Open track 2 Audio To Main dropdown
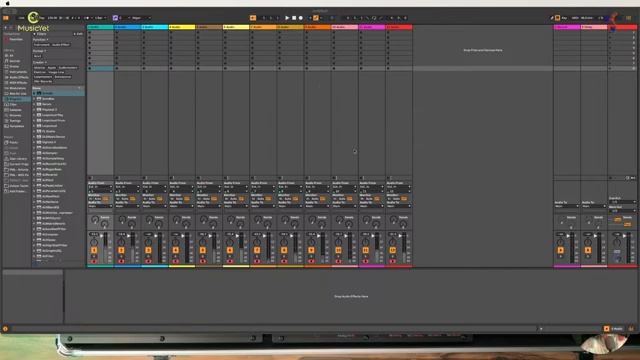This screenshot has height=360, width=640. pos(127,206)
